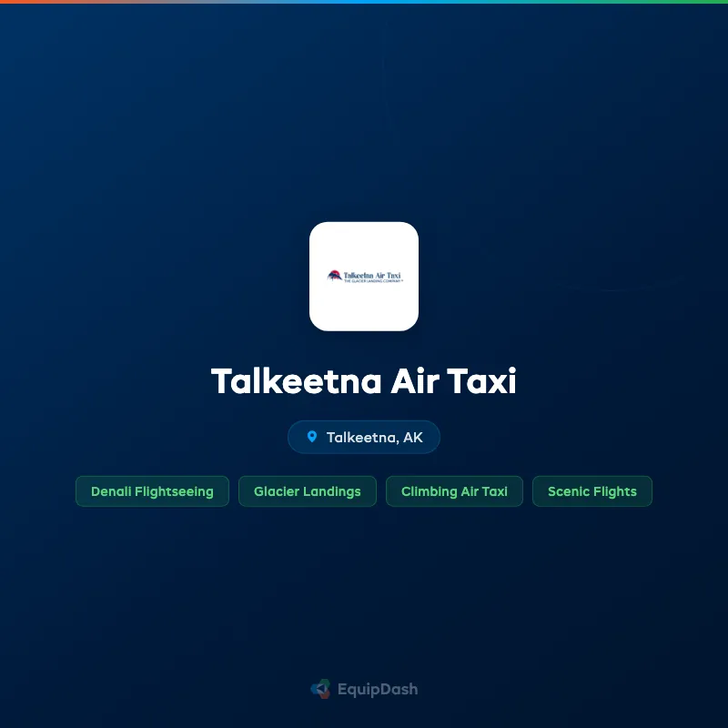Screen dimensions: 728x728
Task: Click the EquipDash brand text
Action: [x=378, y=690]
